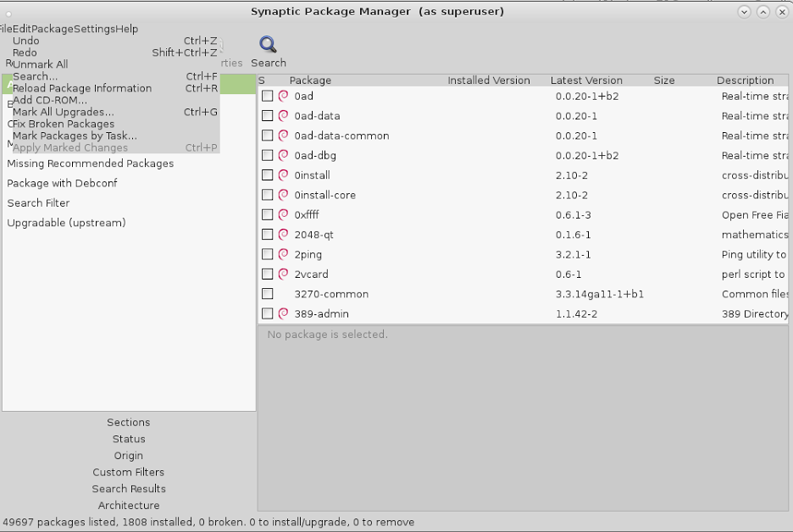Click the Search Results button
This screenshot has width=793, height=532.
point(129,489)
